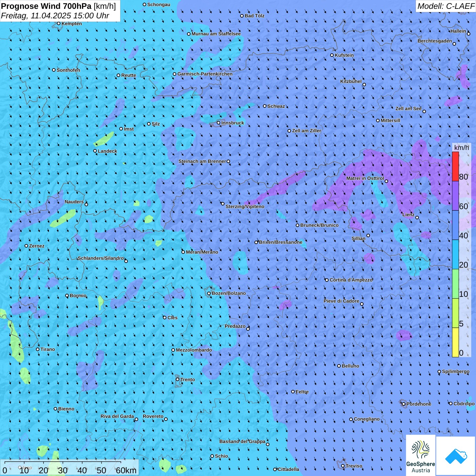This screenshot has width=476, height=476.
Task: Click the Innsbruck city marker
Action: 219,123
